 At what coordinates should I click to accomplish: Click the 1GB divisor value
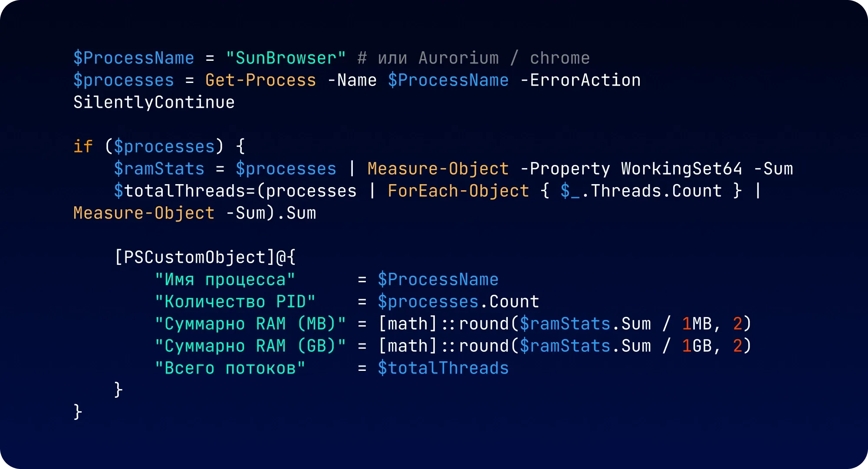click(x=697, y=346)
